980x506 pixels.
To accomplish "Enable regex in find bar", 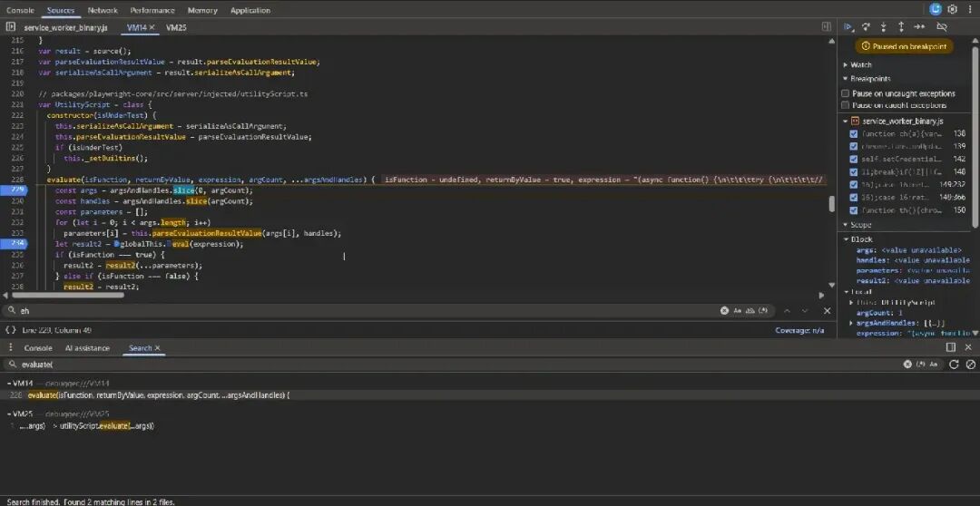I will (764, 310).
